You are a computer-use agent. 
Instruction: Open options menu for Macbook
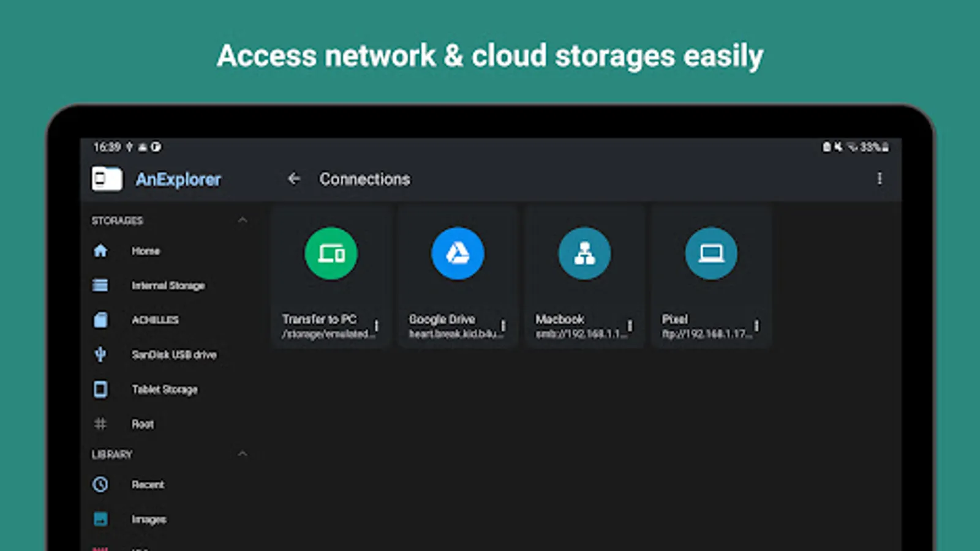(630, 326)
